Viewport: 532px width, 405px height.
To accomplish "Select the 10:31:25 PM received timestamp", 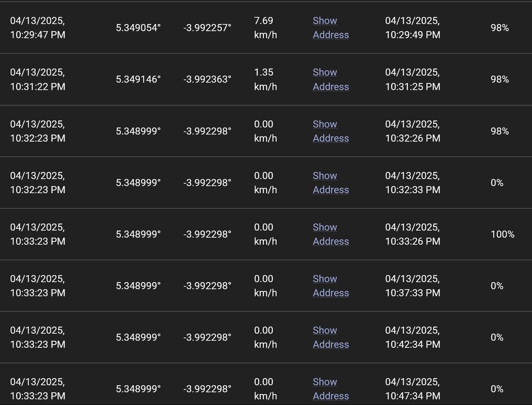I will pyautogui.click(x=413, y=79).
